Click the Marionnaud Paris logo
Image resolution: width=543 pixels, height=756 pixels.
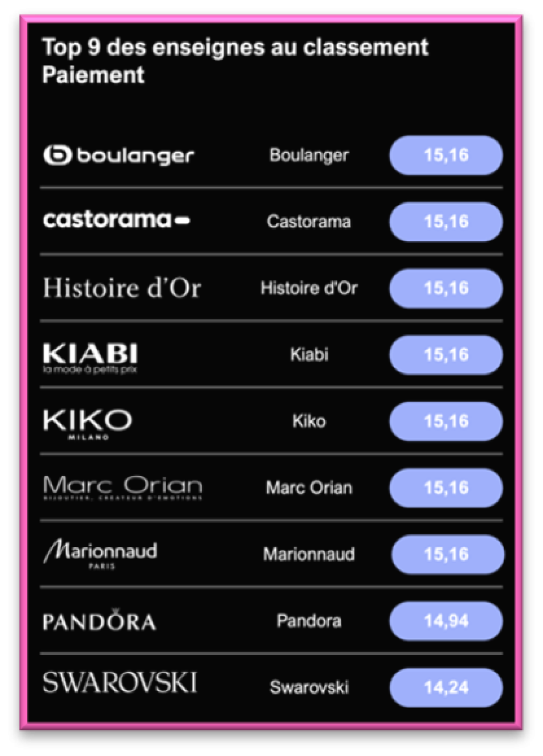pos(100,554)
